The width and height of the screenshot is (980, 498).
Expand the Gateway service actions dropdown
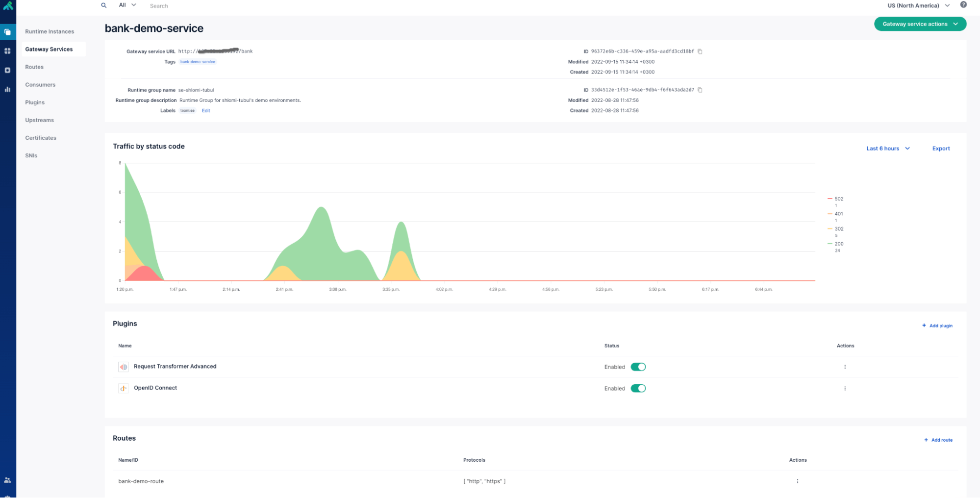click(920, 24)
